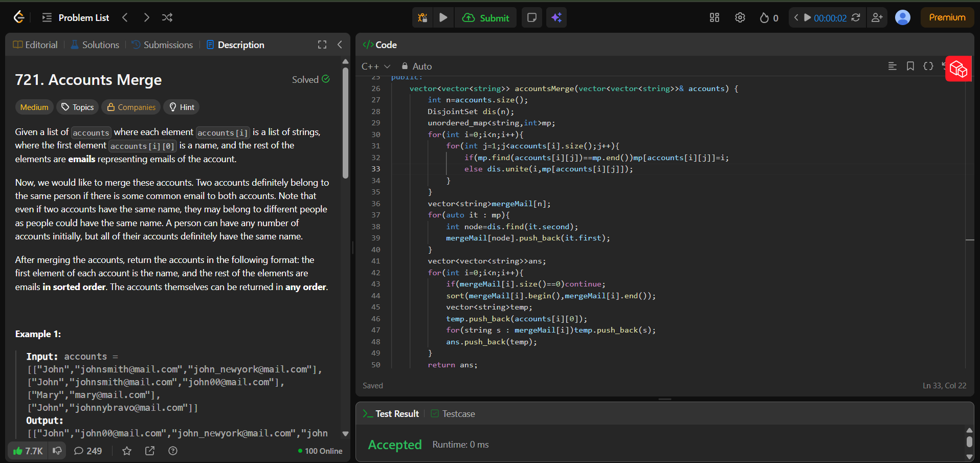Open the notes sticky icon

(x=532, y=18)
